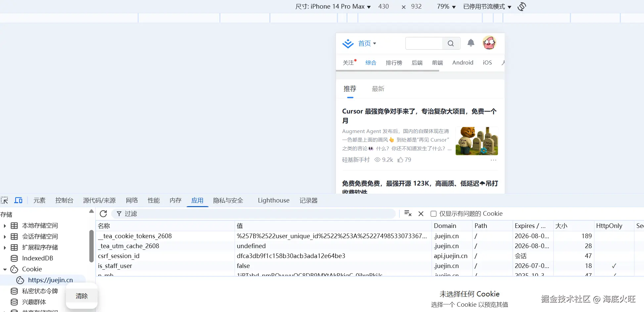Open the 首页 dropdown menu
644x312 pixels.
[367, 43]
